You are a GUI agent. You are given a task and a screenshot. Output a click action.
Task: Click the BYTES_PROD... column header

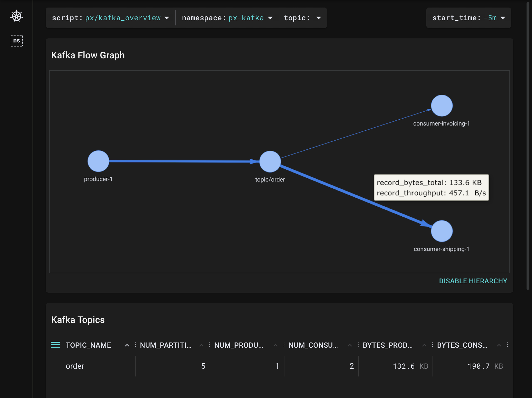click(387, 345)
